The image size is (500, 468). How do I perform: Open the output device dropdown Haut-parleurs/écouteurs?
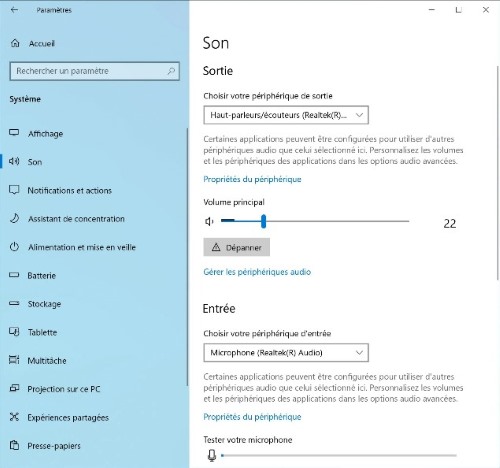(x=286, y=115)
